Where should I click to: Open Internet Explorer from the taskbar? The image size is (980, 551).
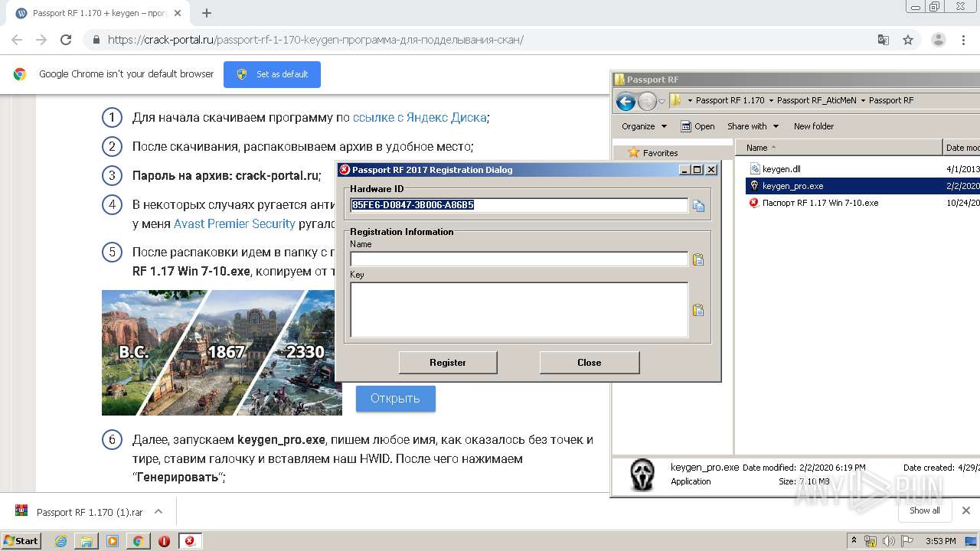click(x=61, y=541)
